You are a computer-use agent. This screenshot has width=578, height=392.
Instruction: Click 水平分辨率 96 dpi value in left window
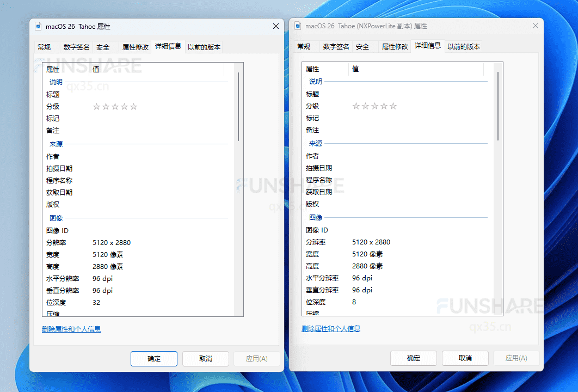point(102,278)
